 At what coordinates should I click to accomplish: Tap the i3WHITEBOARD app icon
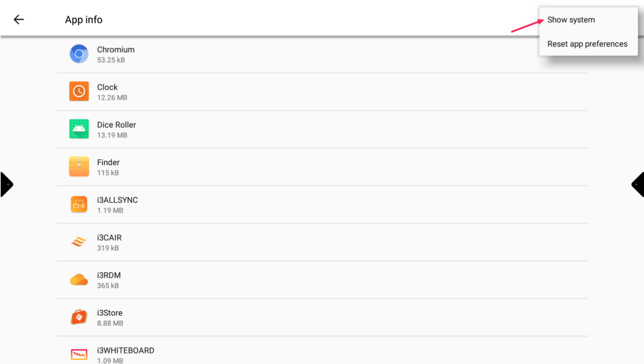79,355
